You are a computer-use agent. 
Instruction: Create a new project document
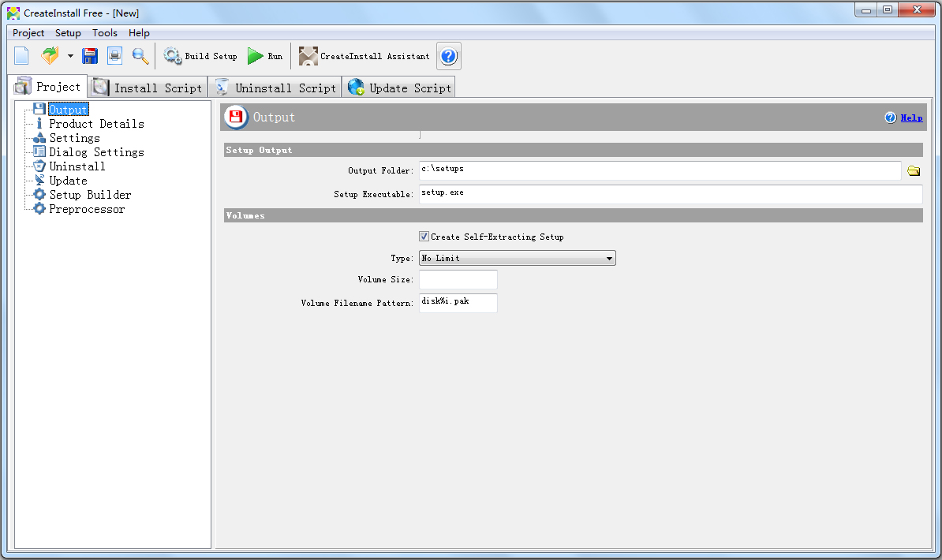point(21,55)
